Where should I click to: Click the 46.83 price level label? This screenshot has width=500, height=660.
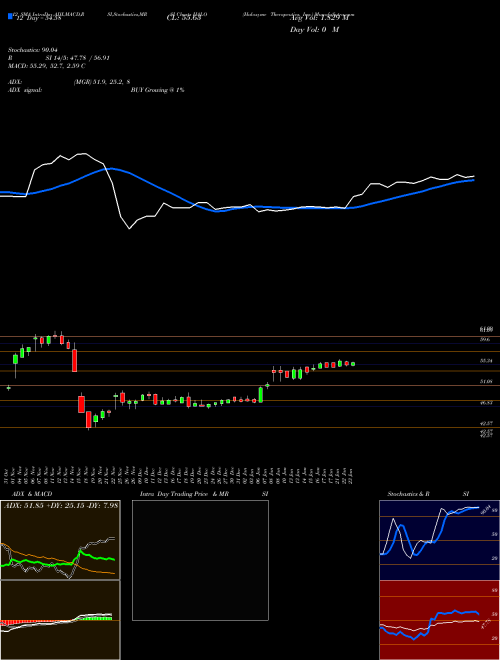[486, 402]
